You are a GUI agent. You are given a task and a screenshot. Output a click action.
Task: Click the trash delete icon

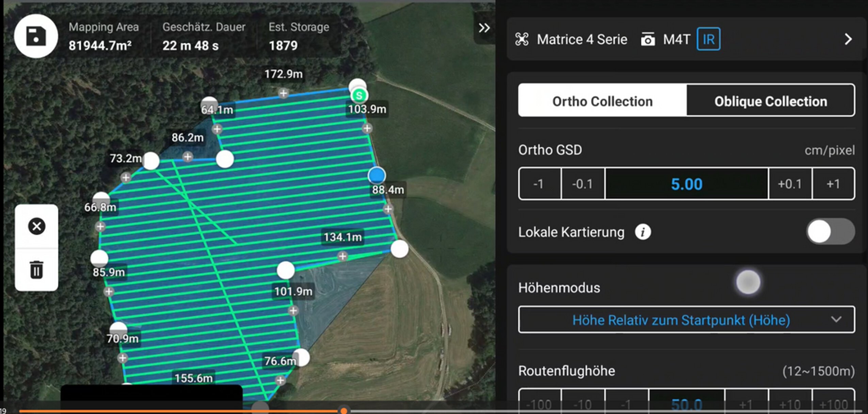point(36,270)
